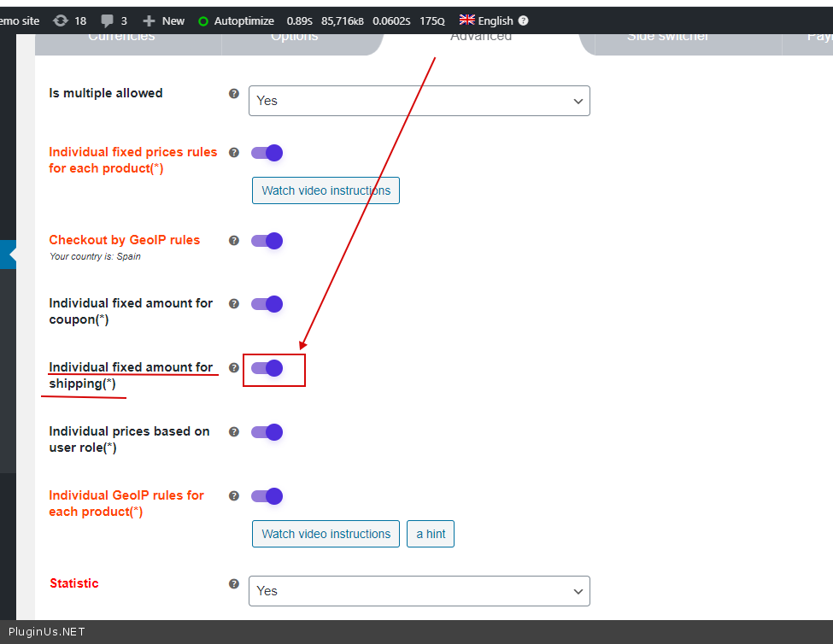Click the plus New item in admin bar

click(164, 20)
